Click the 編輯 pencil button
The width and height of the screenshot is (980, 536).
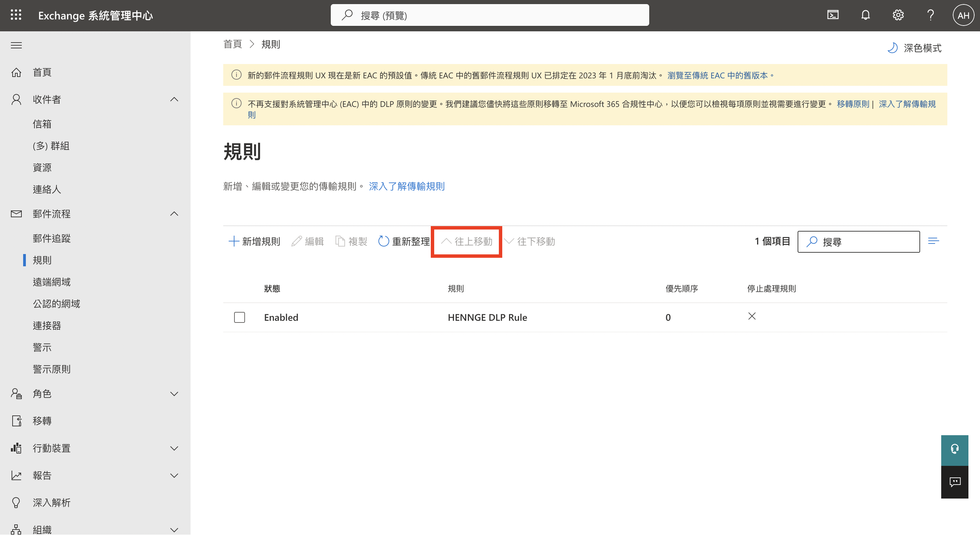[x=307, y=241]
